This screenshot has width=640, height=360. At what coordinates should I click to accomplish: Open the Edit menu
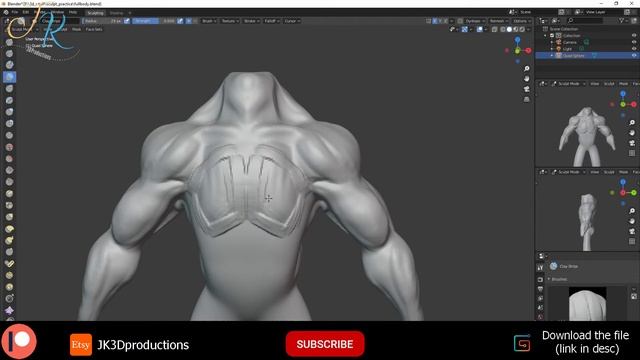tap(26, 12)
